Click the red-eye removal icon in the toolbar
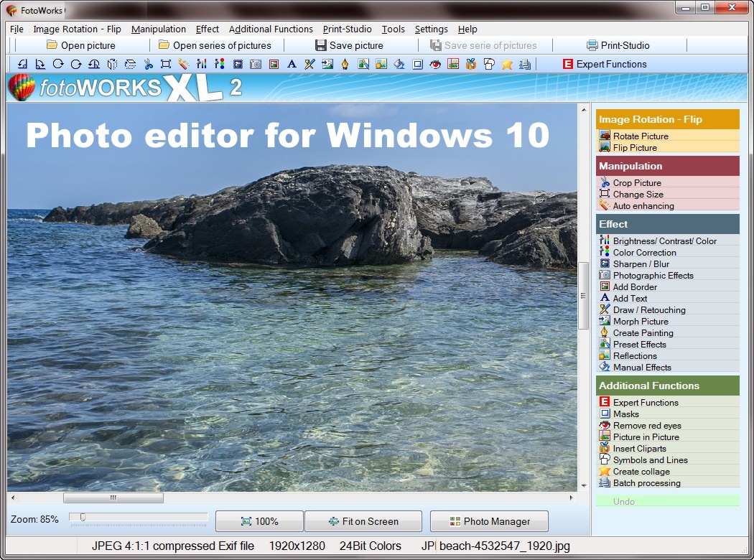This screenshot has width=754, height=560. coord(435,64)
